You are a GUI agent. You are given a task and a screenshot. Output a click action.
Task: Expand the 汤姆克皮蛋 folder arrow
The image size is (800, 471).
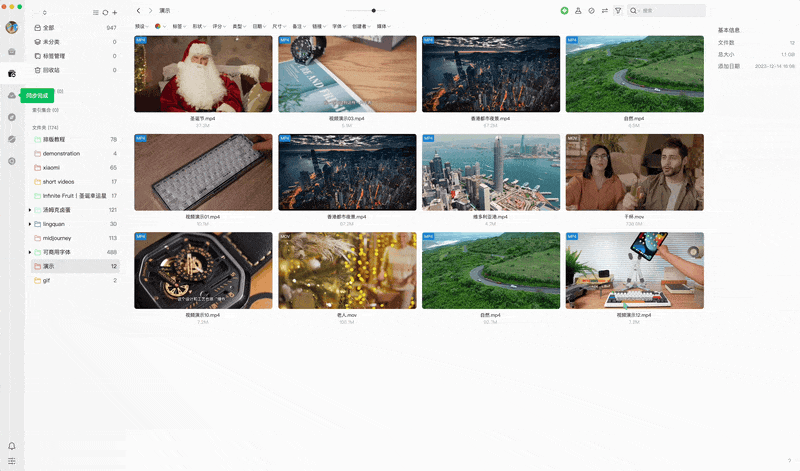(x=30, y=210)
